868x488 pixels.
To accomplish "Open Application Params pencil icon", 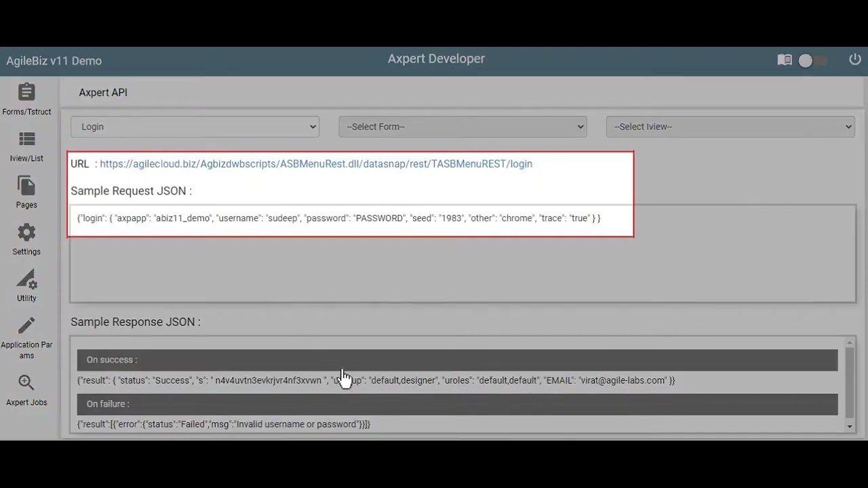I will pos(26,325).
